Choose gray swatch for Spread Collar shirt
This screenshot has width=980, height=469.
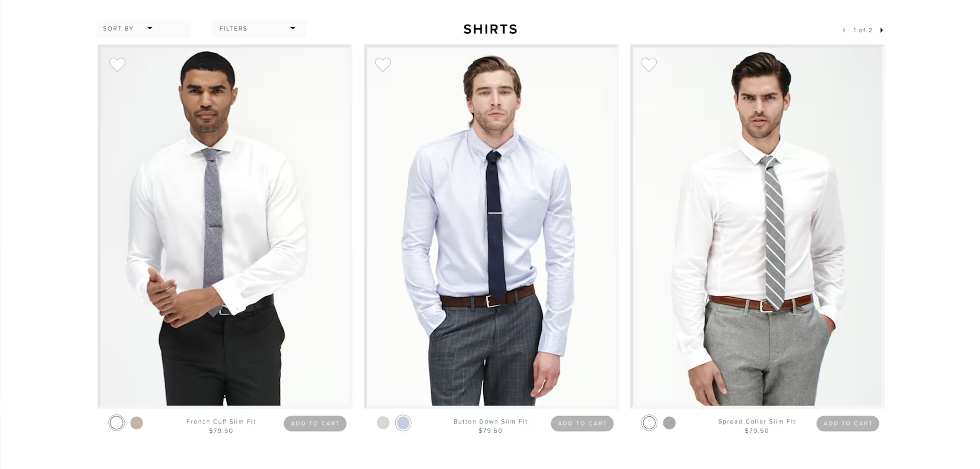pyautogui.click(x=669, y=423)
